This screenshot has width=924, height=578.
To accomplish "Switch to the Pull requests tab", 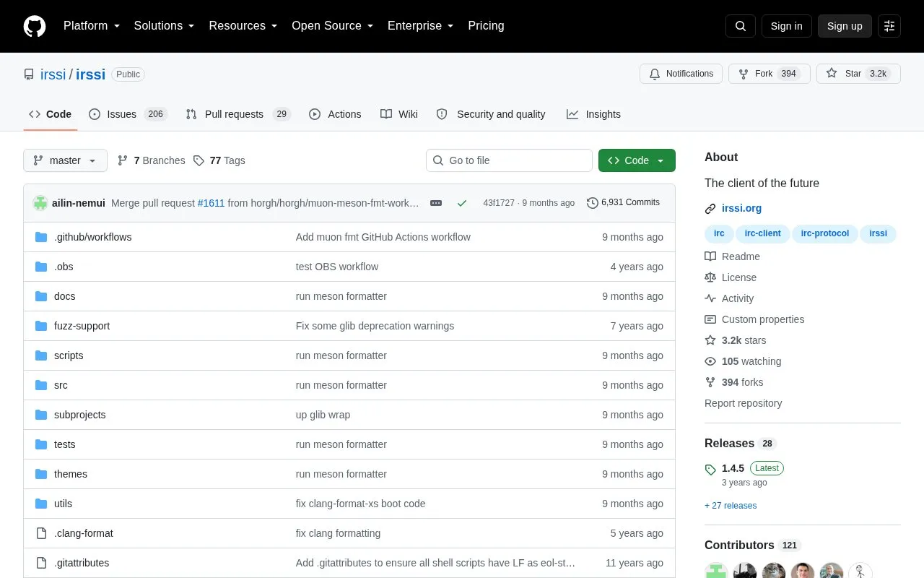I will pyautogui.click(x=237, y=114).
